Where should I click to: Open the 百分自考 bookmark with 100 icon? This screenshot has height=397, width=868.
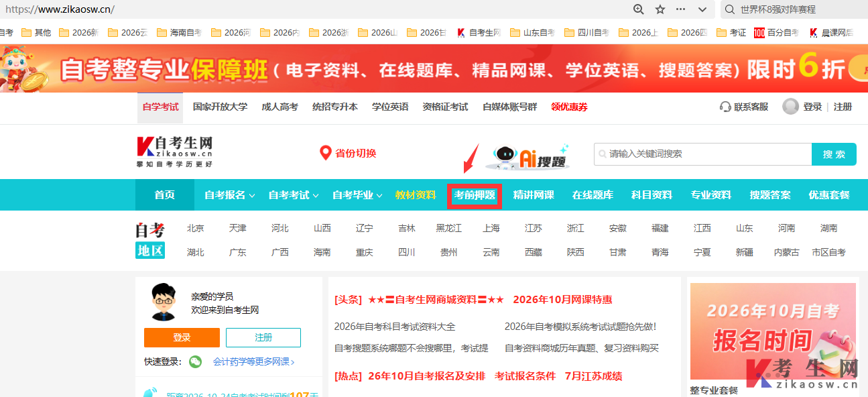click(776, 32)
